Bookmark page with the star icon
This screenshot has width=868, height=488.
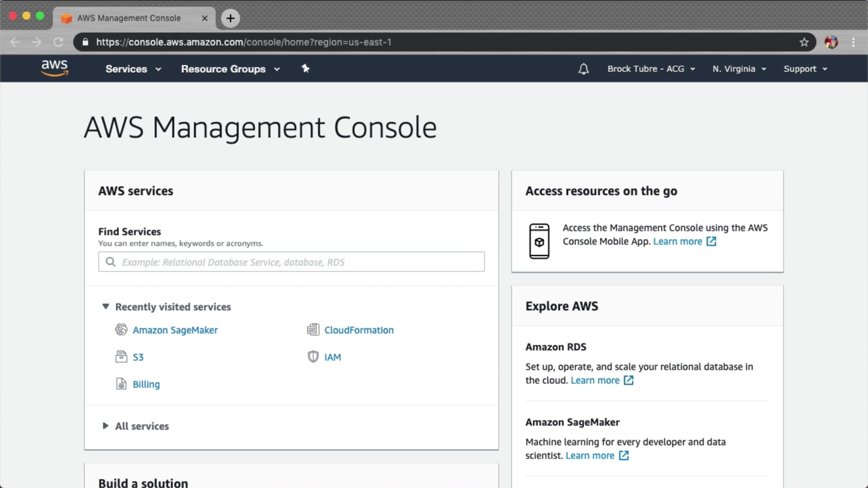tap(804, 42)
